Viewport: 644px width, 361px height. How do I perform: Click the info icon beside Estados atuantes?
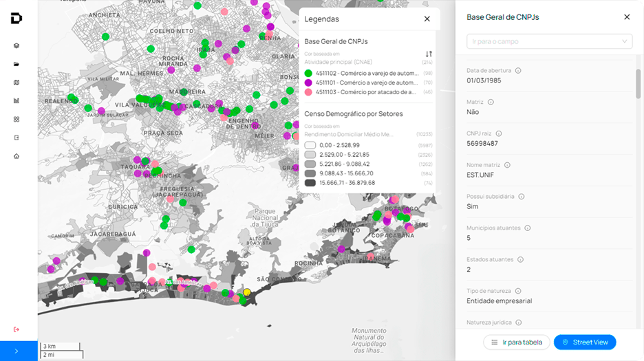click(x=520, y=259)
